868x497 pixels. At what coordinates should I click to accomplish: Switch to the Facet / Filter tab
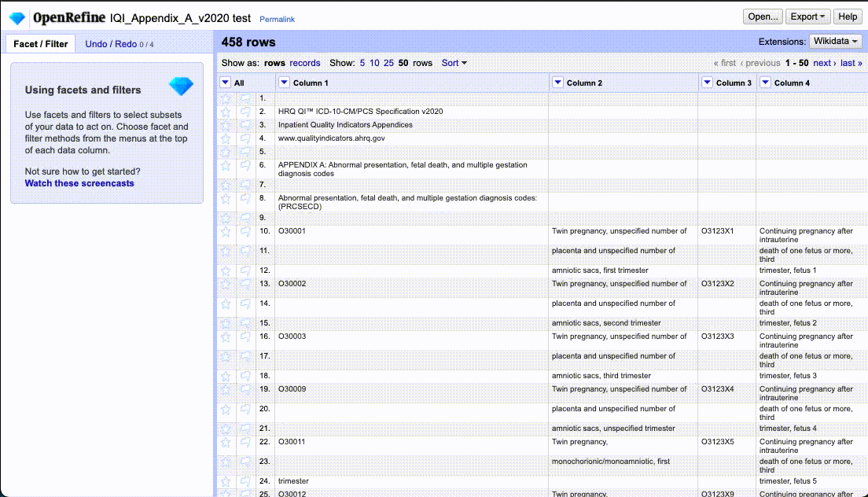[40, 44]
